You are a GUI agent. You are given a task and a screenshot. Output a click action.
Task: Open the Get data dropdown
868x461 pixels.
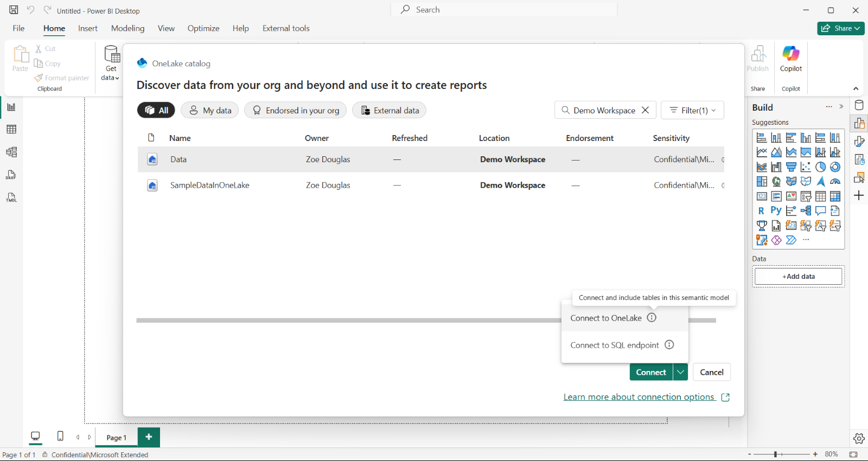tap(111, 63)
